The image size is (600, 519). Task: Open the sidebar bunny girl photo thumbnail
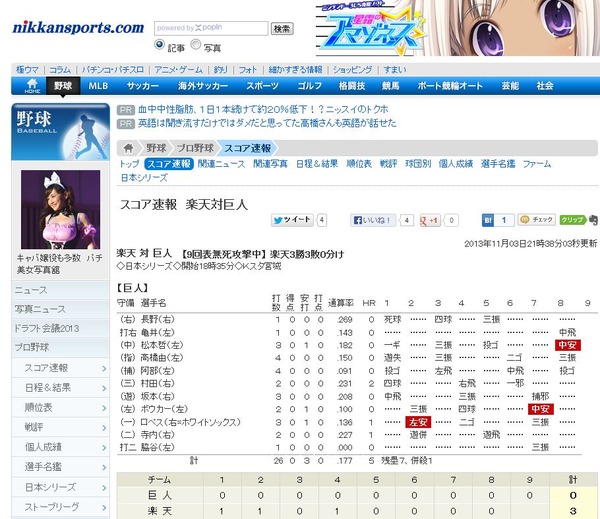click(60, 210)
